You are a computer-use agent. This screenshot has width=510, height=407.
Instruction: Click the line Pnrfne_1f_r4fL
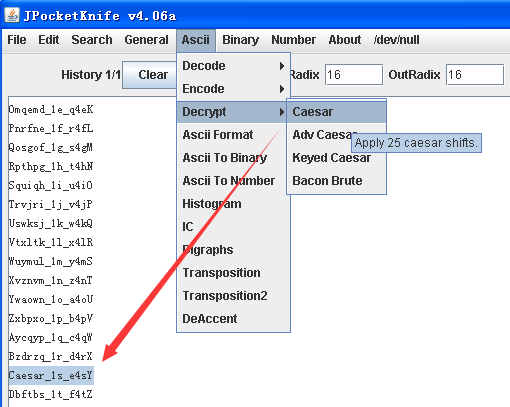51,129
